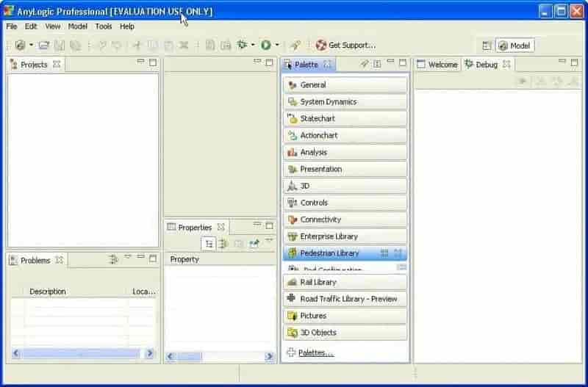Screen dimensions: 588x387
Task: Close the Properties tab
Action: coord(221,227)
